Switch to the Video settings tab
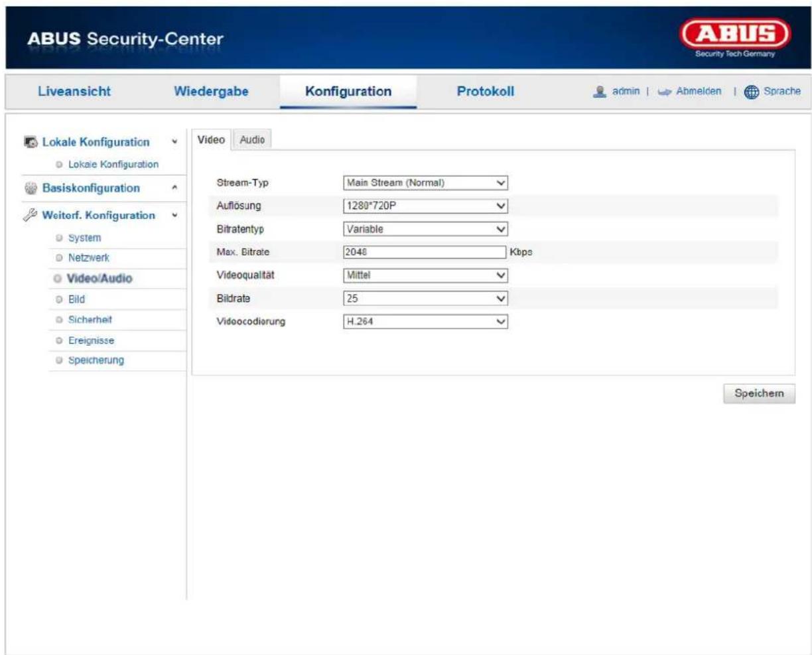This screenshot has height=655, width=812. [211, 139]
